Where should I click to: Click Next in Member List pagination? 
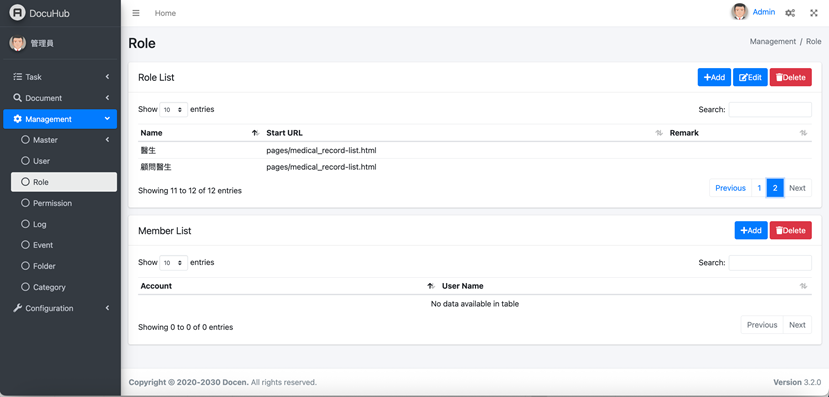[797, 325]
